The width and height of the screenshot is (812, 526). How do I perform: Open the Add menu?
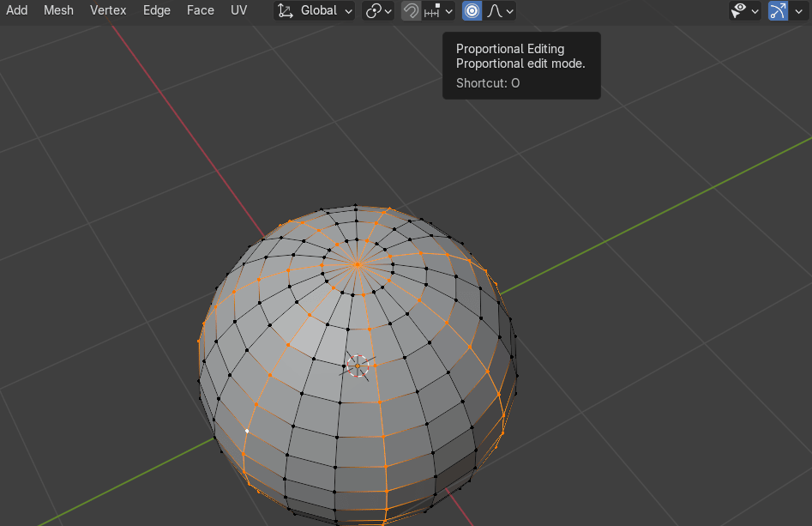pyautogui.click(x=16, y=10)
